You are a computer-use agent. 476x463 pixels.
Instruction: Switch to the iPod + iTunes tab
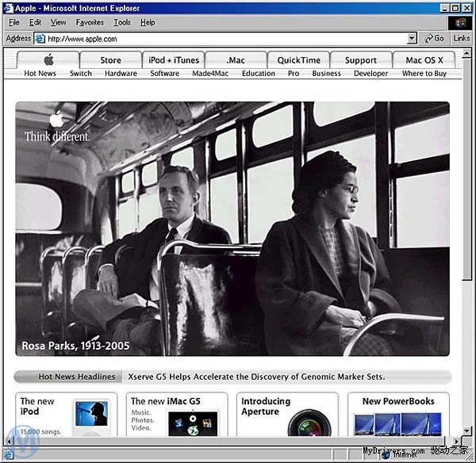click(x=174, y=60)
